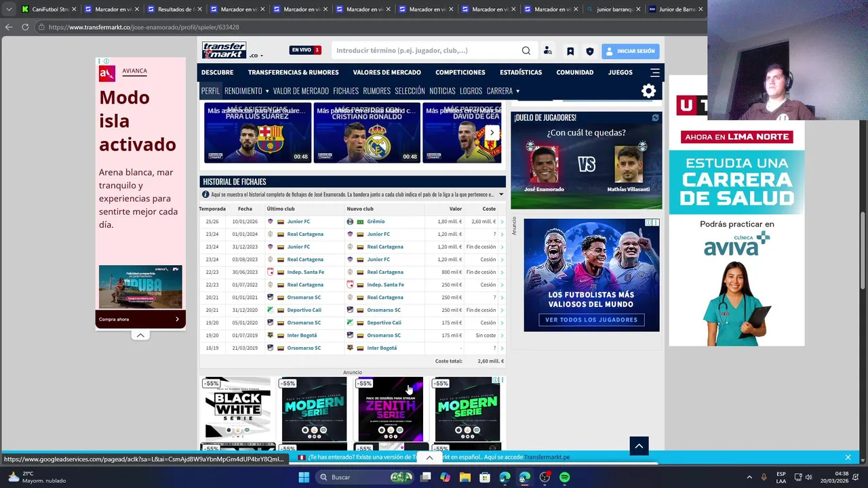Click the Grêmio club crest icon
Image resolution: width=868 pixels, height=488 pixels.
pos(350,222)
